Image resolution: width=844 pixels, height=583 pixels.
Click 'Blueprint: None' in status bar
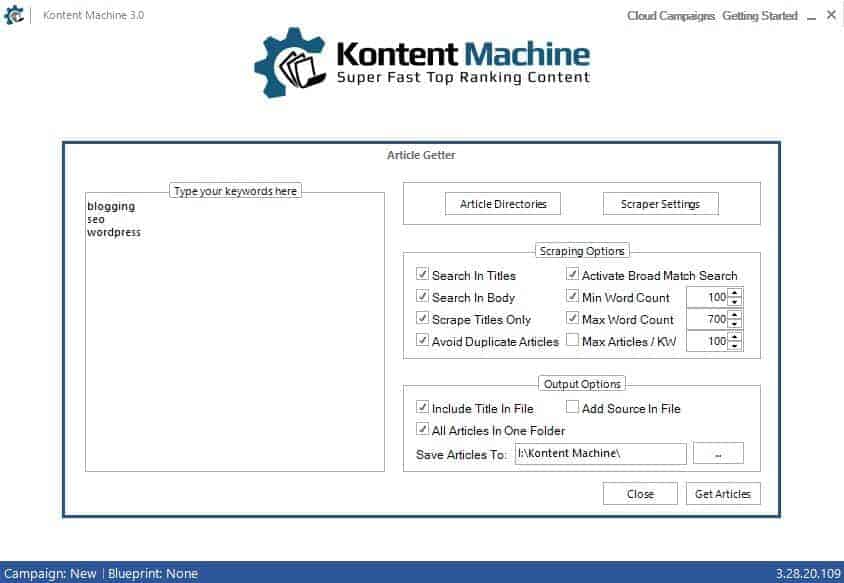tap(153, 573)
